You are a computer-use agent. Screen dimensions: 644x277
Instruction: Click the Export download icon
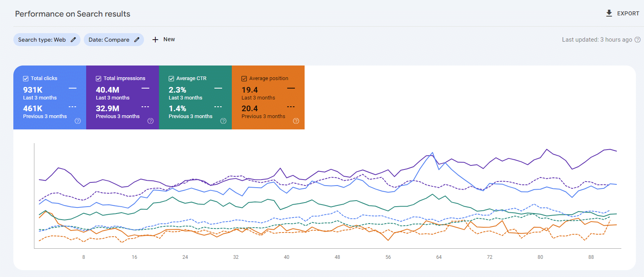609,13
